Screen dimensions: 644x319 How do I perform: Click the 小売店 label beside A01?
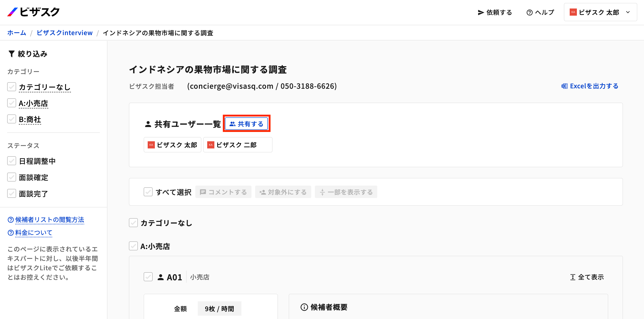(x=200, y=277)
